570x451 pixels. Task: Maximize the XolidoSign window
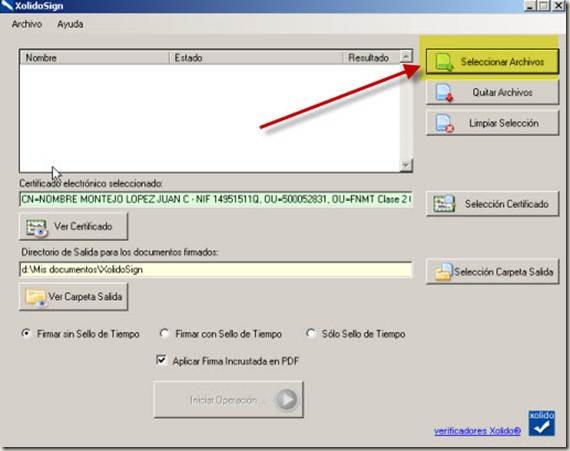pos(543,5)
